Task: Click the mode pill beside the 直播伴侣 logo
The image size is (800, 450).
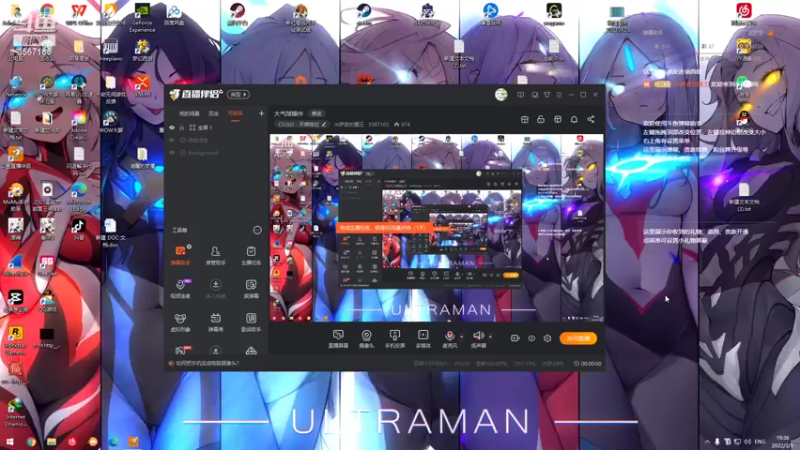Action: tap(238, 95)
